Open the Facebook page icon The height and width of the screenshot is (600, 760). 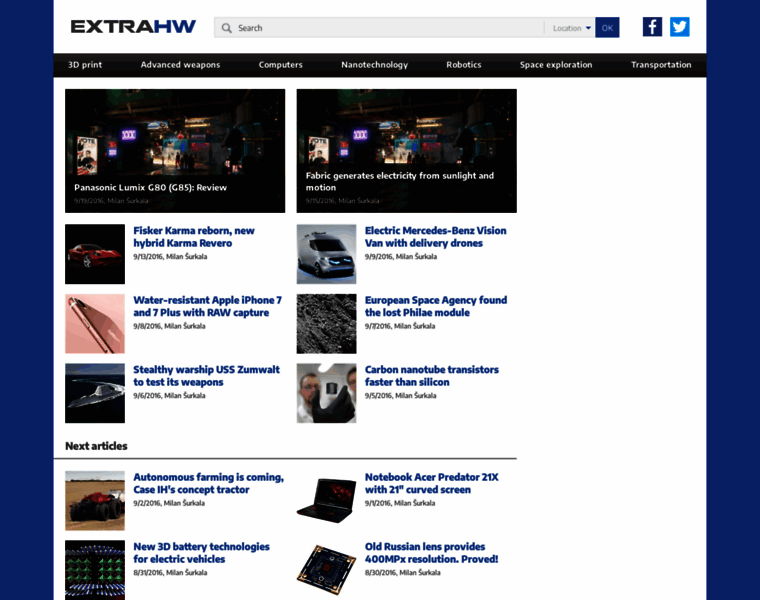click(x=652, y=27)
